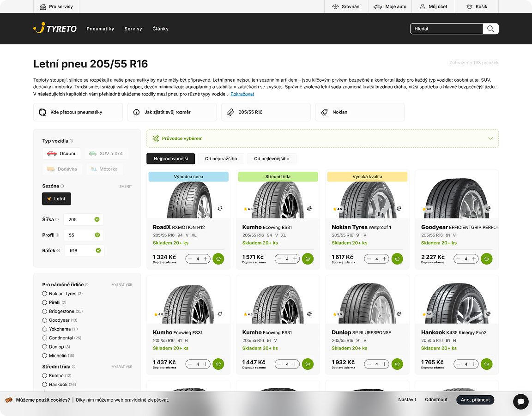Open the Profil 55 dropdown
Viewport: 532px width, 416px height.
coord(84,235)
